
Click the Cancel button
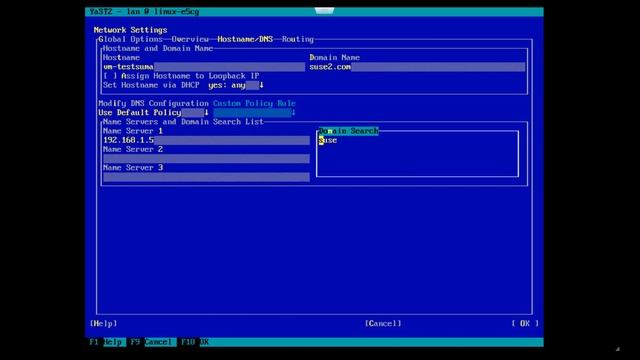[383, 323]
